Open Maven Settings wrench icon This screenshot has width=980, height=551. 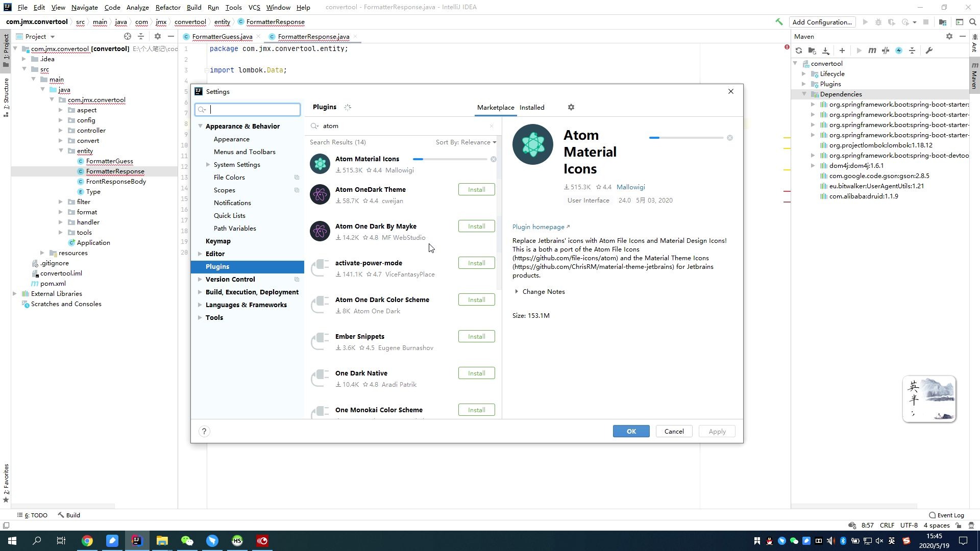tap(929, 51)
